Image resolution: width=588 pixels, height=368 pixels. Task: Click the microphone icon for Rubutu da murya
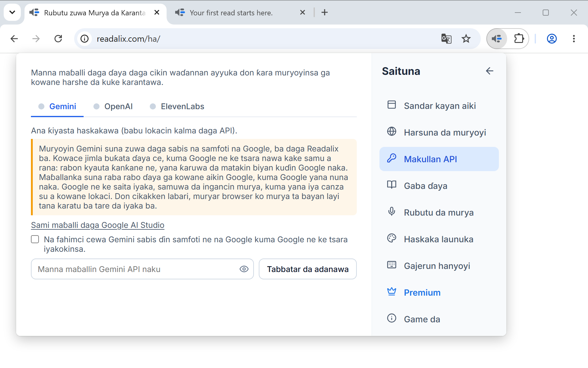[392, 212]
